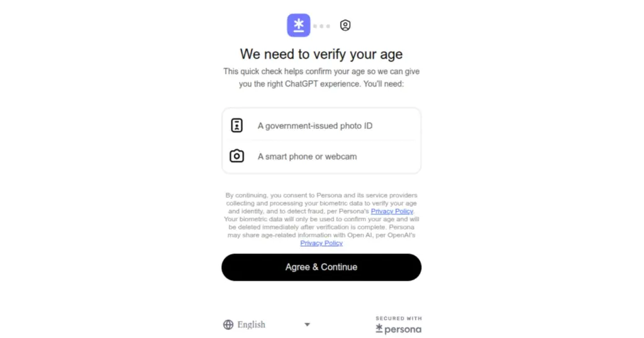Click the "We need to verify your age" heading

[x=321, y=54]
